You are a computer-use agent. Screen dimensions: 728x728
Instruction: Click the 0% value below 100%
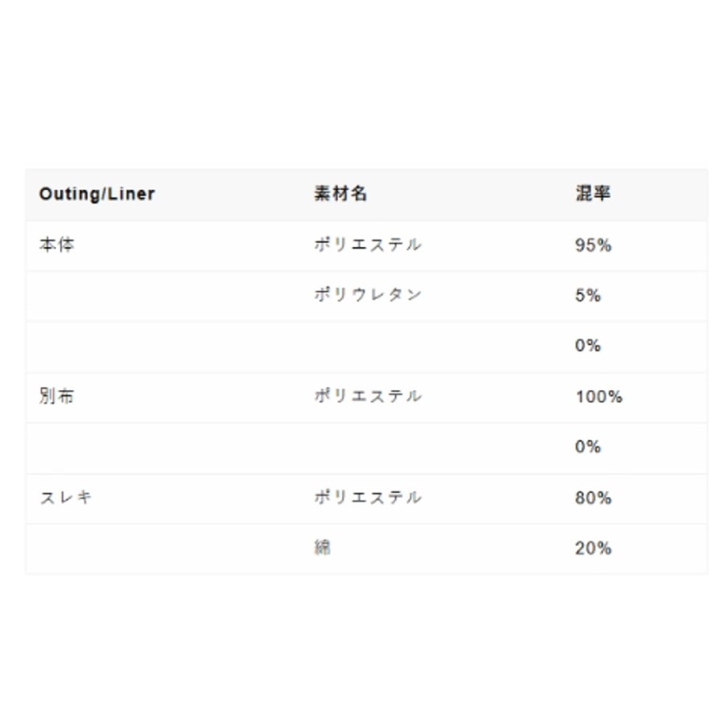(x=588, y=446)
